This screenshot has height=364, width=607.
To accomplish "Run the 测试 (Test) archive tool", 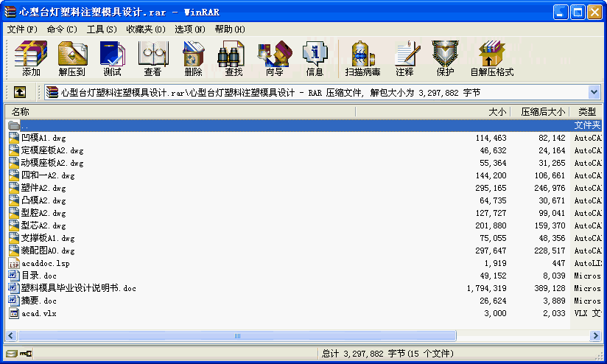I will [112, 58].
